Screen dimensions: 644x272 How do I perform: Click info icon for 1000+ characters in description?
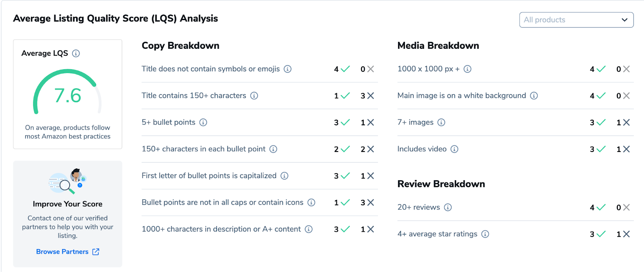click(309, 229)
